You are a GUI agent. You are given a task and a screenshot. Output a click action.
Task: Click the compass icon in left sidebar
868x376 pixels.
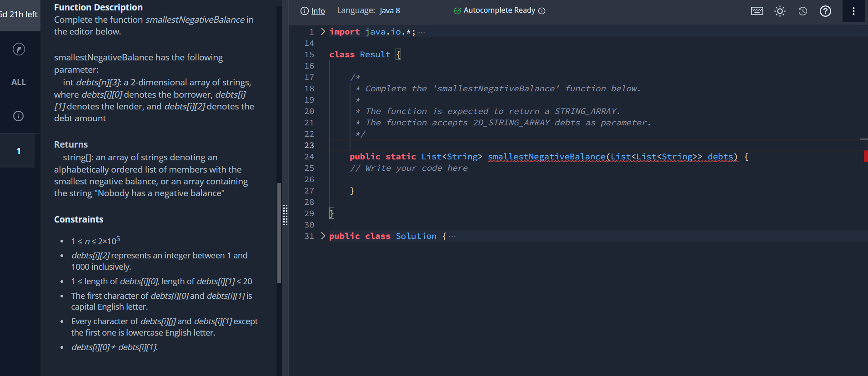(x=19, y=49)
